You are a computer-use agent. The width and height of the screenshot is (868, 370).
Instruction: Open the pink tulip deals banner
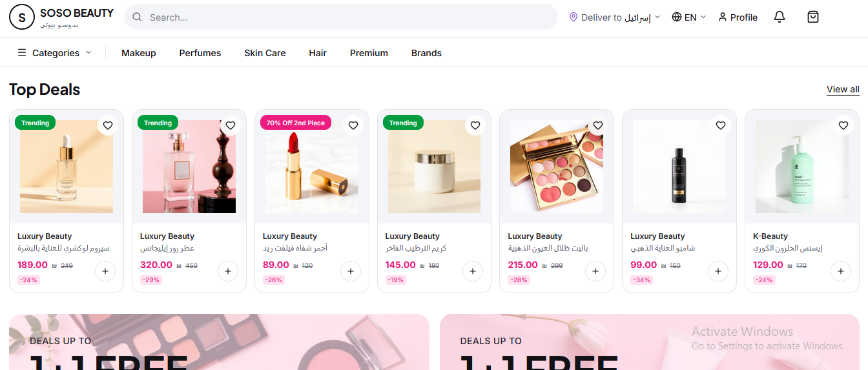[650, 342]
